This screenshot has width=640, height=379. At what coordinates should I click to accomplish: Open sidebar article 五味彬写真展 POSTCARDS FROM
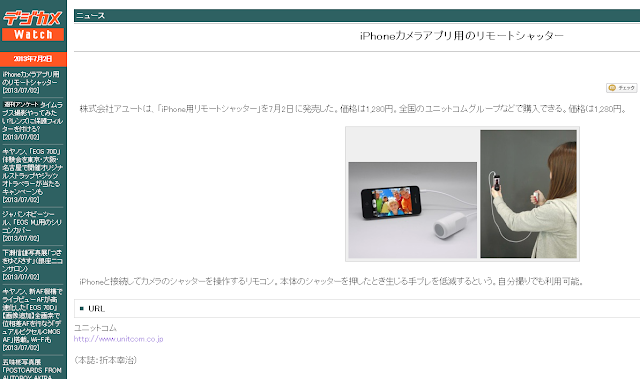point(32,368)
